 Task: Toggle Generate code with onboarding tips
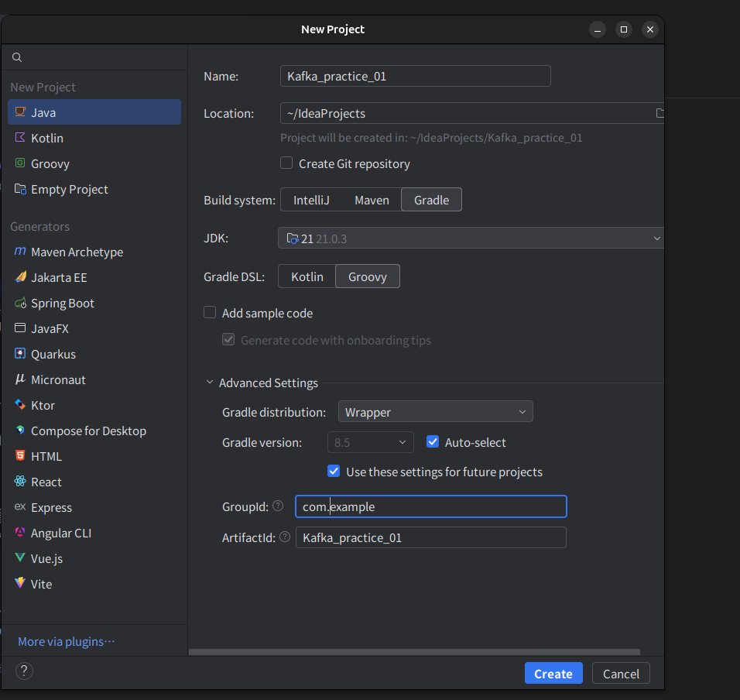[228, 340]
